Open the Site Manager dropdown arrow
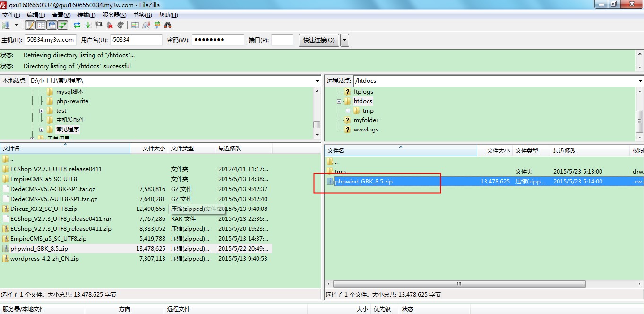The width and height of the screenshot is (644, 314). 17,25
